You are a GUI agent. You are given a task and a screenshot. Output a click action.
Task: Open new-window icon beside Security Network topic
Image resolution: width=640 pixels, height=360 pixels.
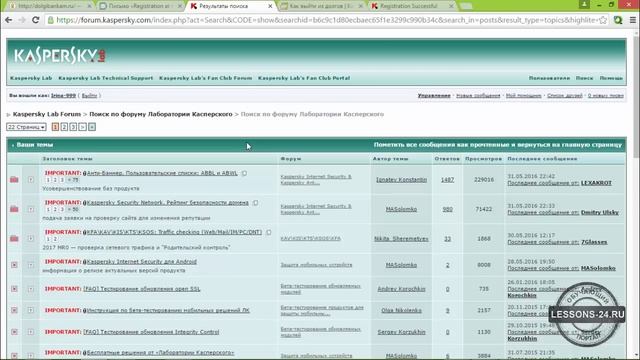(x=255, y=202)
